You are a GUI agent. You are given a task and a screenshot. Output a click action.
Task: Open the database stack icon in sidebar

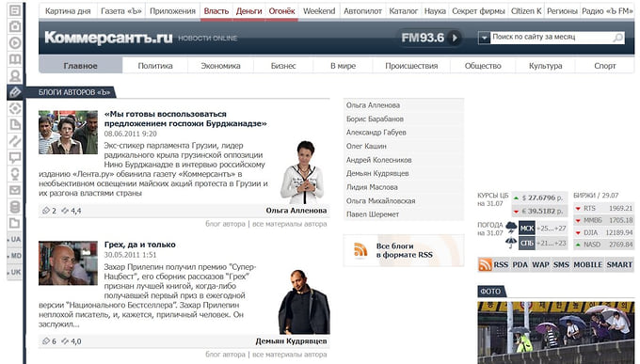(x=15, y=207)
